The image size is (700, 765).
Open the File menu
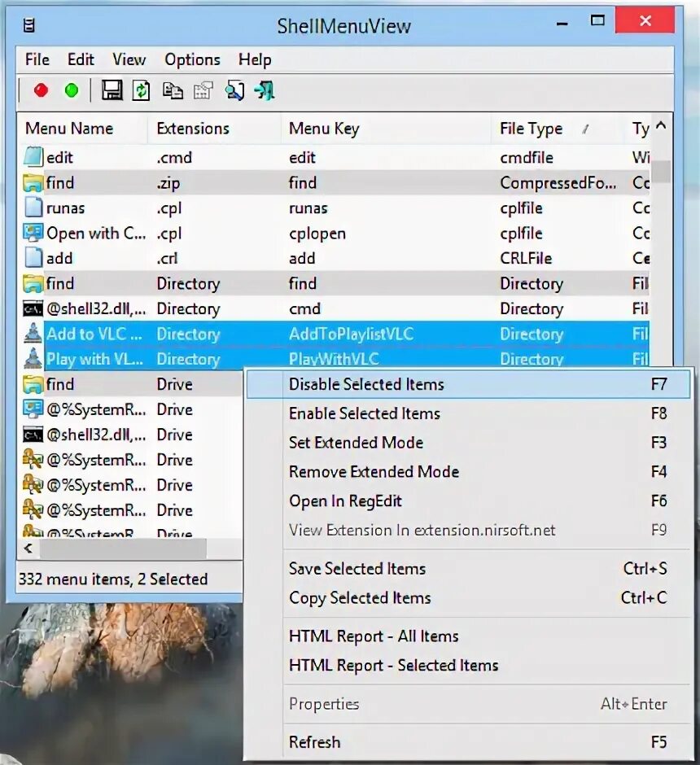point(37,59)
